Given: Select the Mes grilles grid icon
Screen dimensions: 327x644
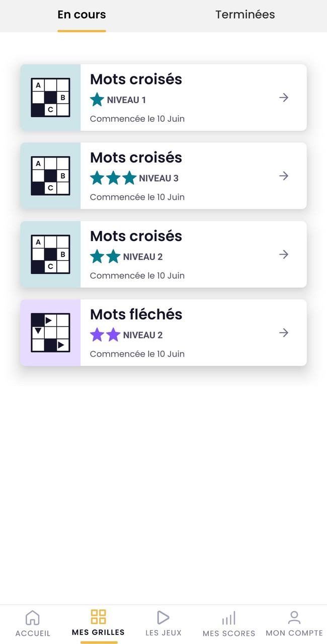Looking at the screenshot, I should tap(98, 616).
